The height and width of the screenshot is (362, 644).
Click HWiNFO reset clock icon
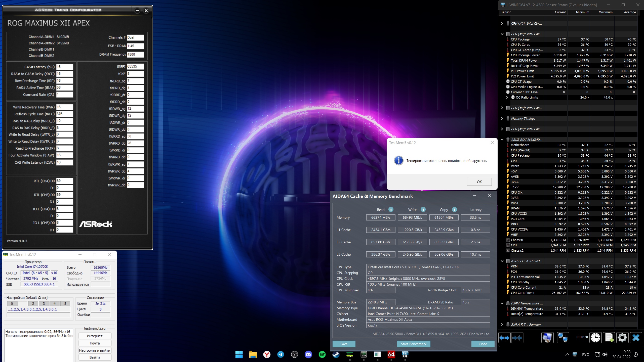[x=595, y=338]
